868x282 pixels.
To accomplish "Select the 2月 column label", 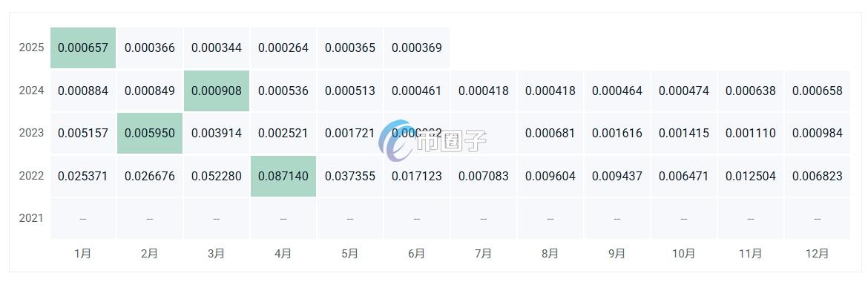I will tap(149, 254).
